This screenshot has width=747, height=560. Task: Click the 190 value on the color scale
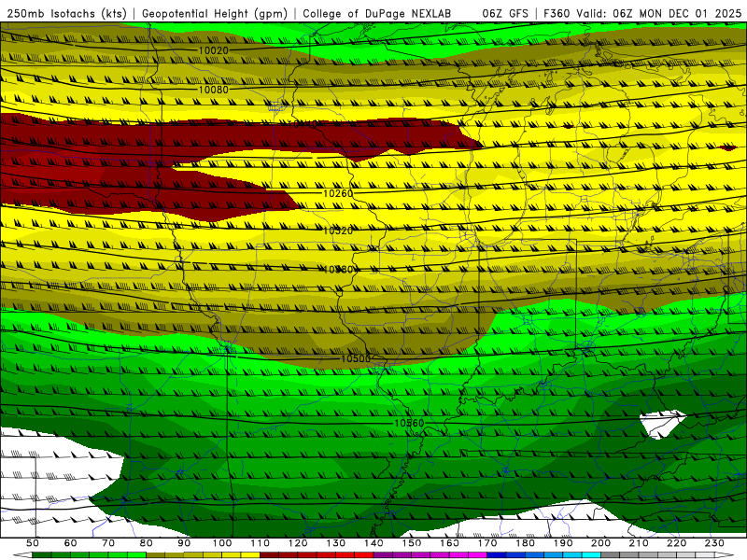coord(563,543)
